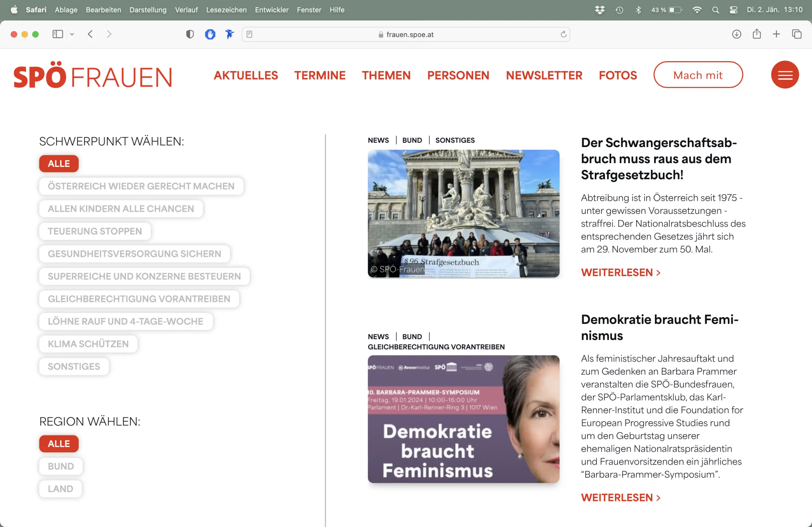Show tab overview icon
The width and height of the screenshot is (812, 527).
pyautogui.click(x=796, y=34)
